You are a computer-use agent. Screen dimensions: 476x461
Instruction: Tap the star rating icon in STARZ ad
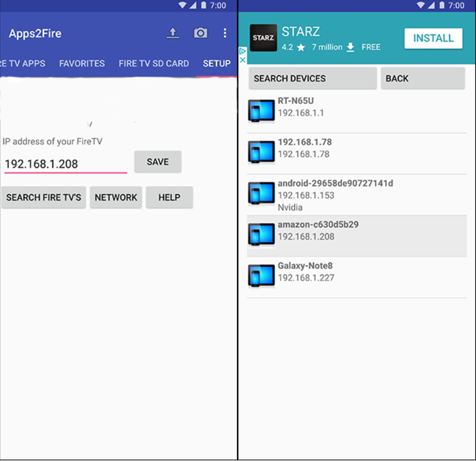[x=301, y=48]
